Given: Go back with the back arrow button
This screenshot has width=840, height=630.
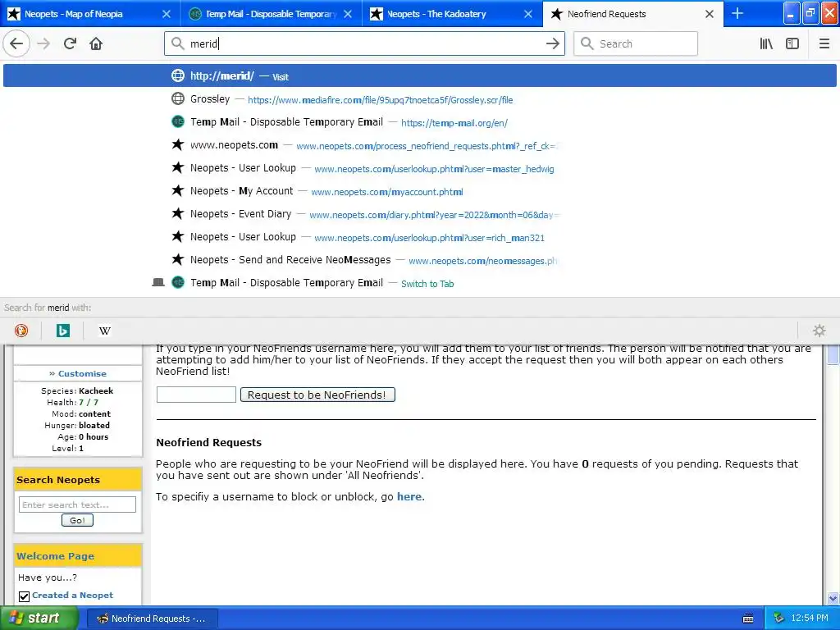Looking at the screenshot, I should click(x=16, y=43).
